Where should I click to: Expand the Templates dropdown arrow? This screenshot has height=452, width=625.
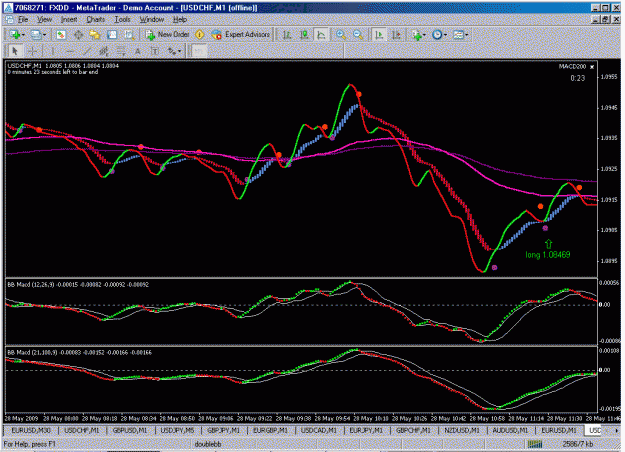[466, 35]
